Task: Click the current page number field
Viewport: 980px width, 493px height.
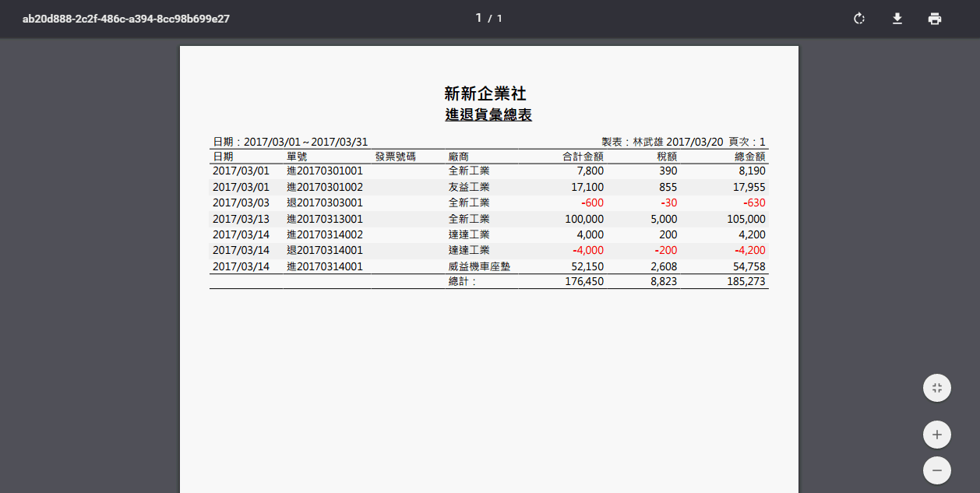Action: pos(478,18)
